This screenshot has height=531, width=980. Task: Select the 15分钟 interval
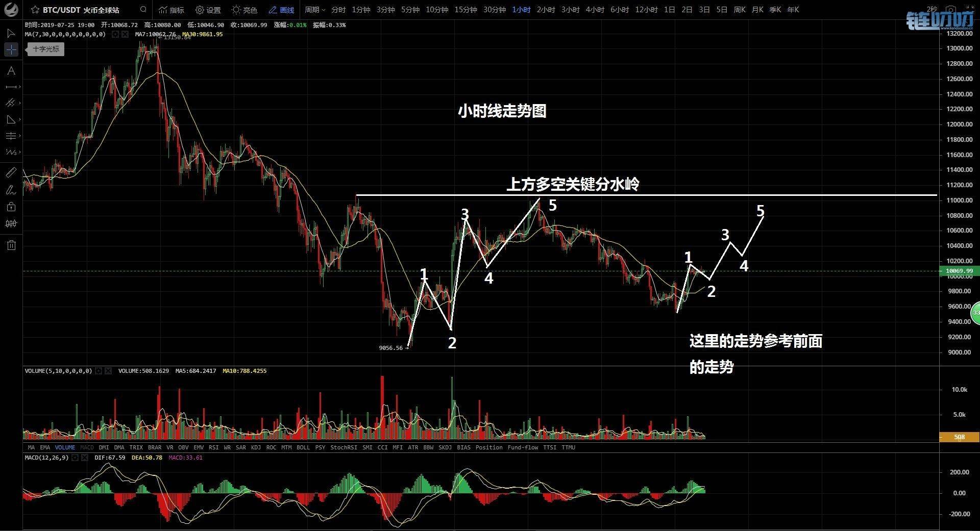click(x=465, y=10)
